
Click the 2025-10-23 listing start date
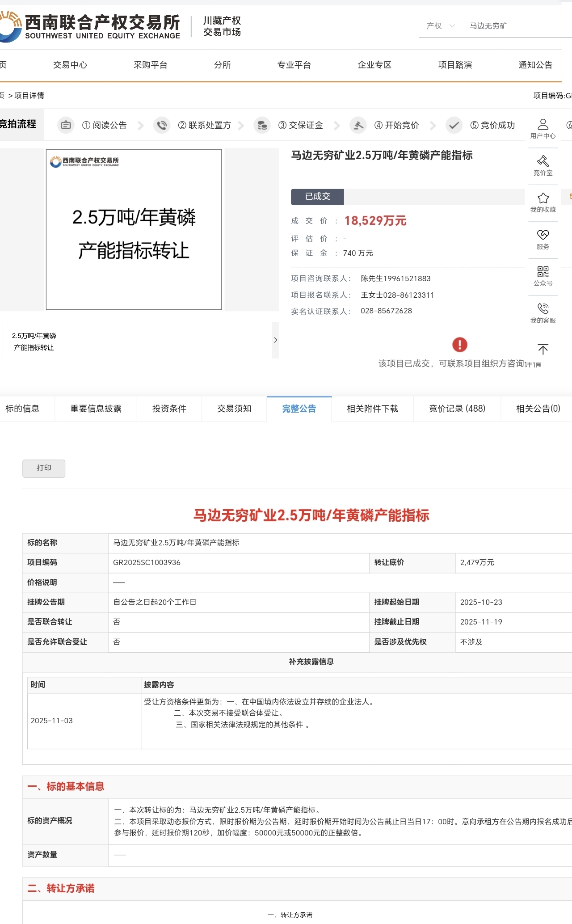click(x=481, y=602)
